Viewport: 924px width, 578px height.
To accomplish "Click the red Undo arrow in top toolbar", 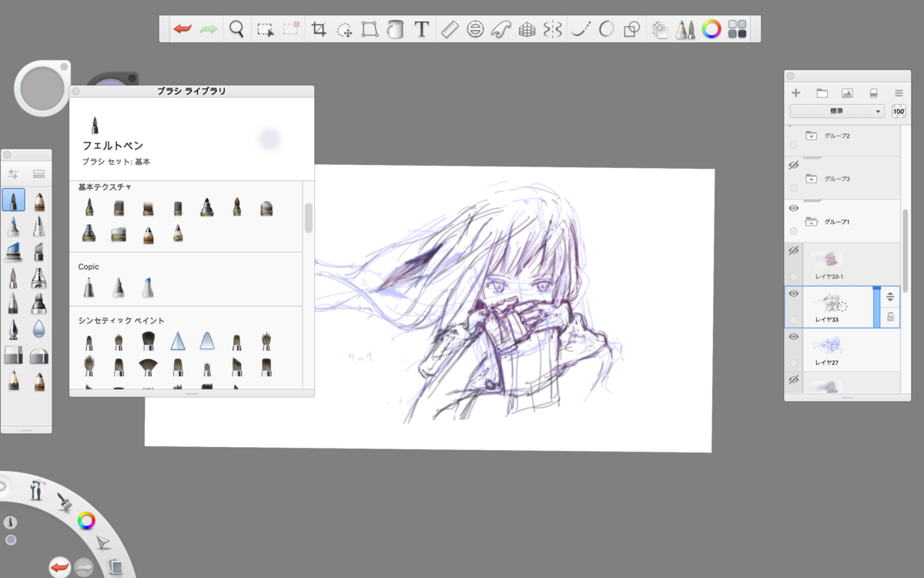I will [x=182, y=29].
